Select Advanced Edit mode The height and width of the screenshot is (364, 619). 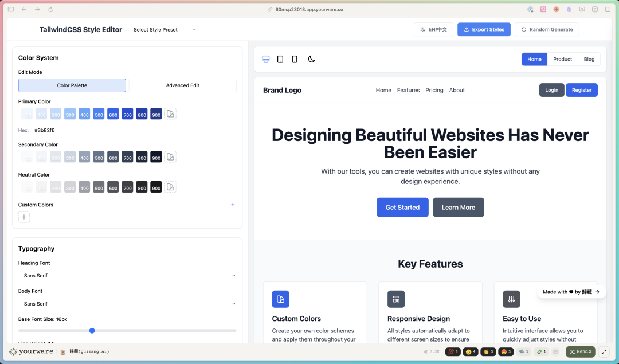[x=183, y=85]
